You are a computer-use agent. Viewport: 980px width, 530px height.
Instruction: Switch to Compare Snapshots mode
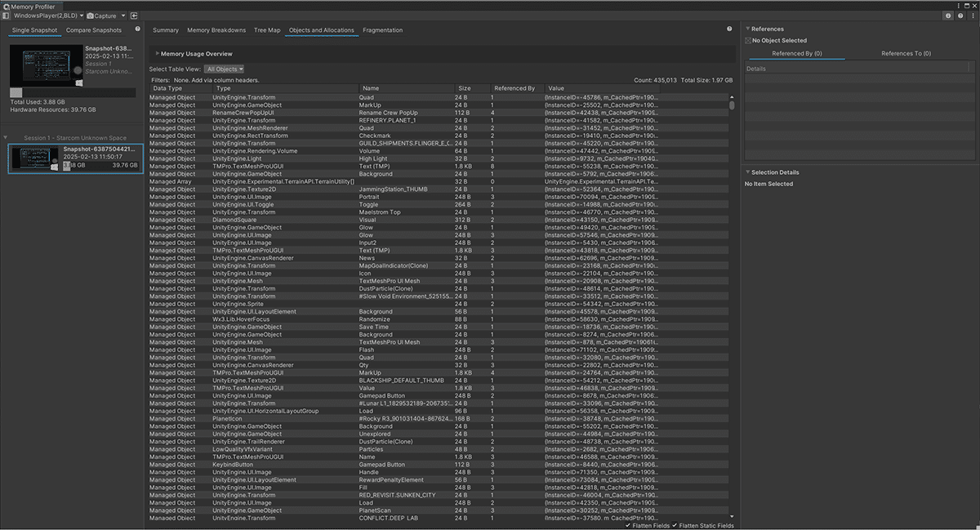click(94, 30)
